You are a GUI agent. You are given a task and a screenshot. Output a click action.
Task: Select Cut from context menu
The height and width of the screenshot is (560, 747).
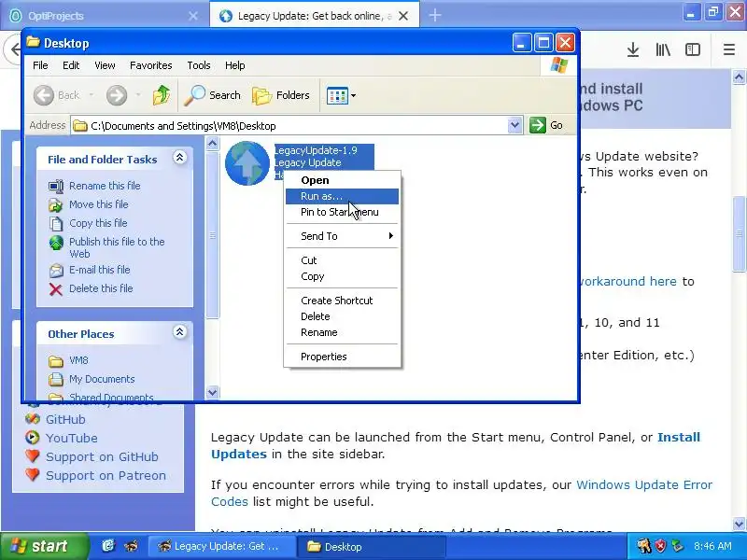coord(342,260)
